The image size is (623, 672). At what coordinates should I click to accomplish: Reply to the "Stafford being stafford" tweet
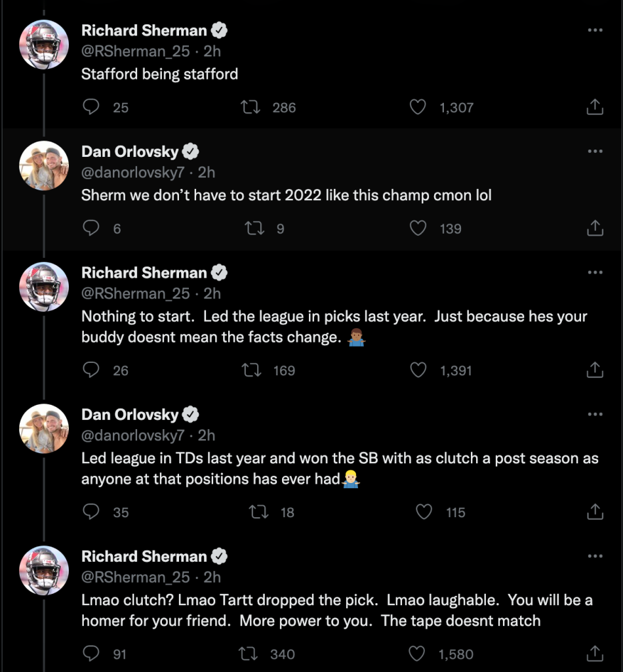[90, 107]
